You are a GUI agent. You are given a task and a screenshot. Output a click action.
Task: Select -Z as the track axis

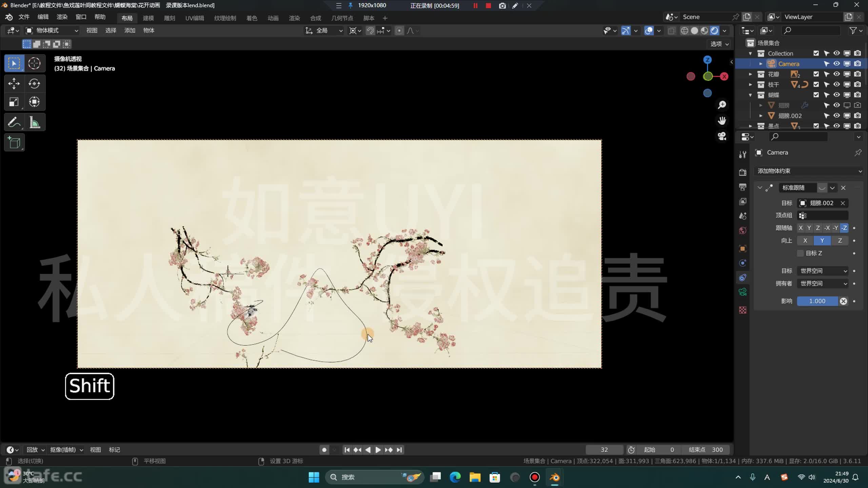(844, 228)
